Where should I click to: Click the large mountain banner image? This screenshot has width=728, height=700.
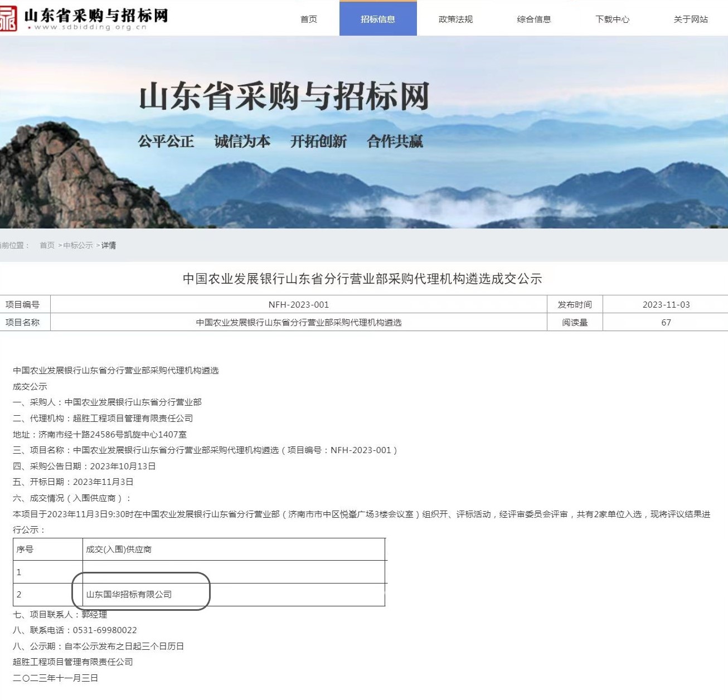click(x=364, y=132)
